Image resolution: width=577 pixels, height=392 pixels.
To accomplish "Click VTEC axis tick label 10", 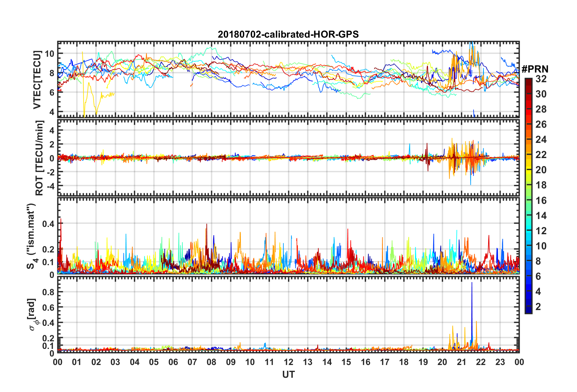I will 49,54.
